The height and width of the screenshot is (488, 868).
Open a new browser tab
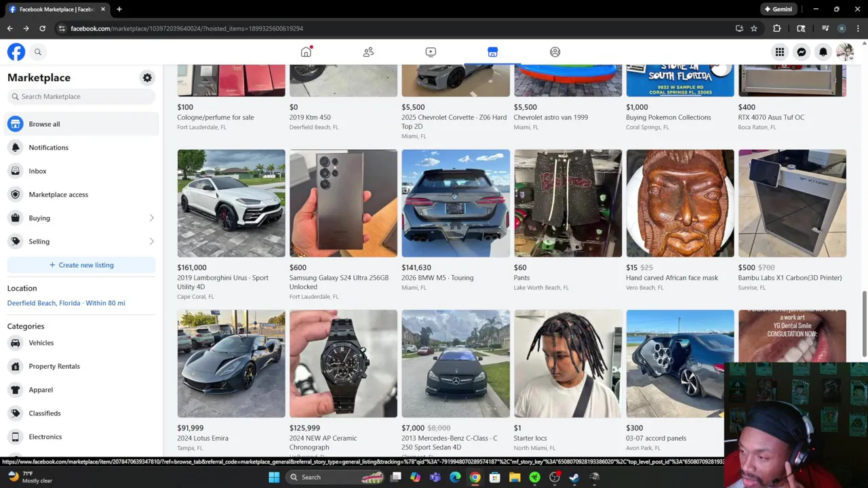(119, 9)
